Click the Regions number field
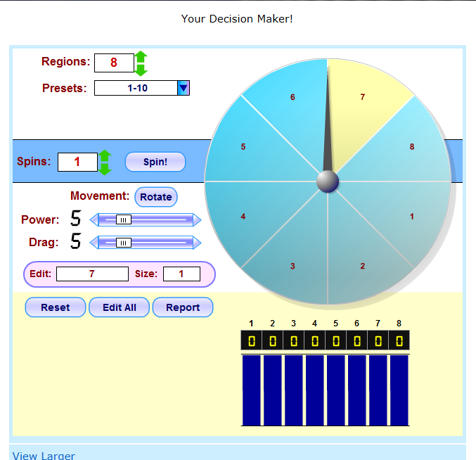Viewport: 476px width, 460px height. point(114,63)
